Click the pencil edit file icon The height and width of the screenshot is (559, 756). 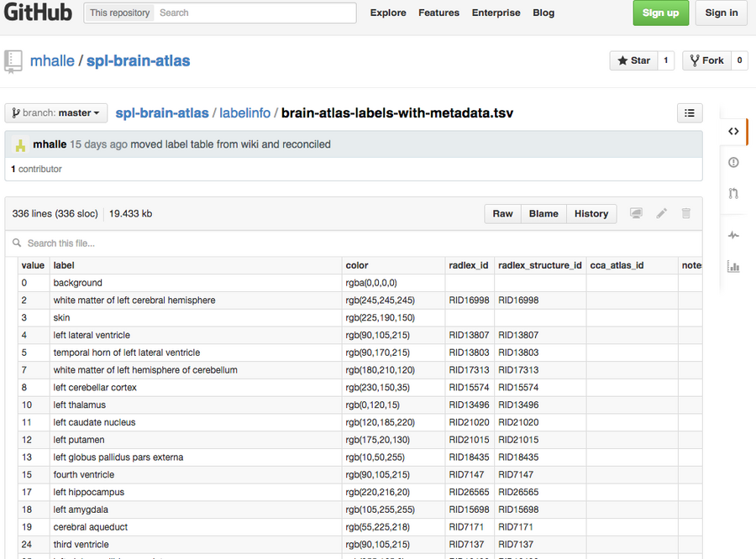[x=662, y=214]
